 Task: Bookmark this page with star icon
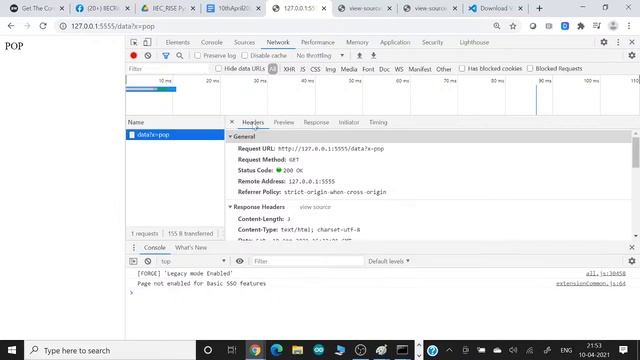[513, 26]
